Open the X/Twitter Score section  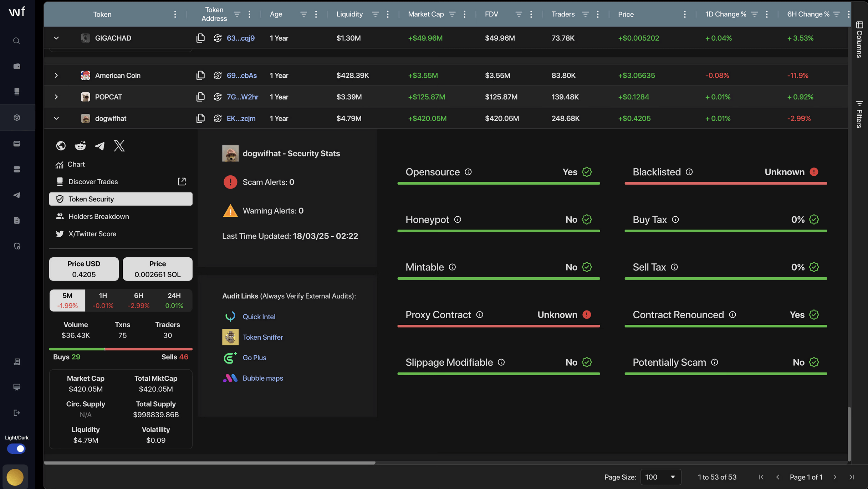pyautogui.click(x=92, y=234)
